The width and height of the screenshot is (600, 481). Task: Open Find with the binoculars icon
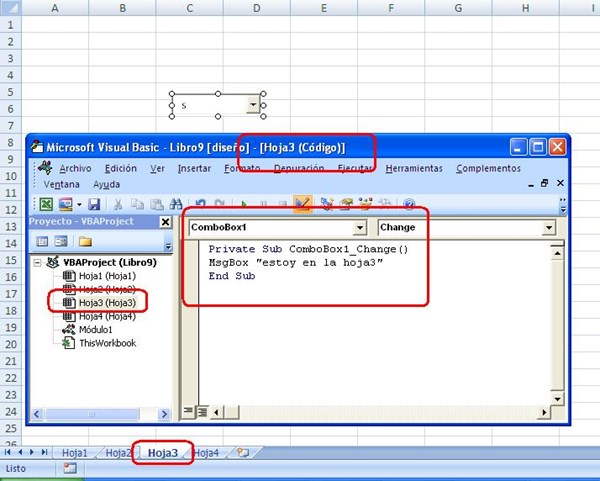(x=176, y=204)
